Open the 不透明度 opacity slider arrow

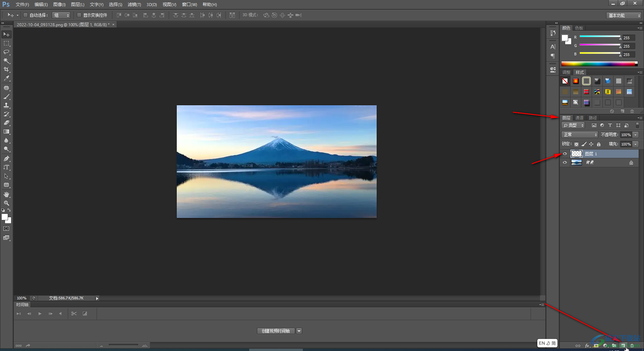point(636,135)
